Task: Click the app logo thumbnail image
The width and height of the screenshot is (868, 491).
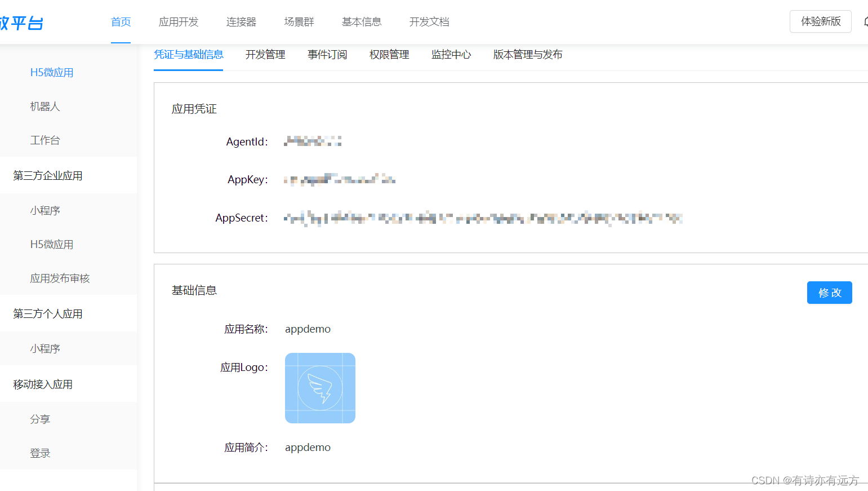Action: click(x=320, y=388)
